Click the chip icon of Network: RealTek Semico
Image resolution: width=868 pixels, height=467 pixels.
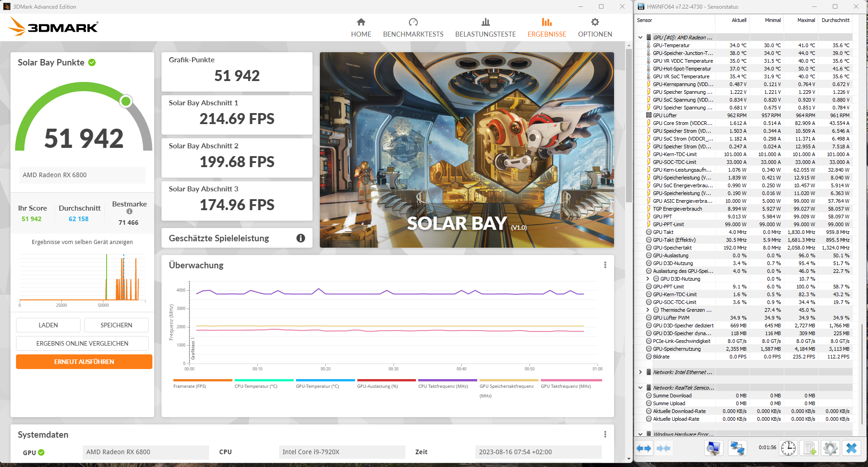pyautogui.click(x=648, y=388)
